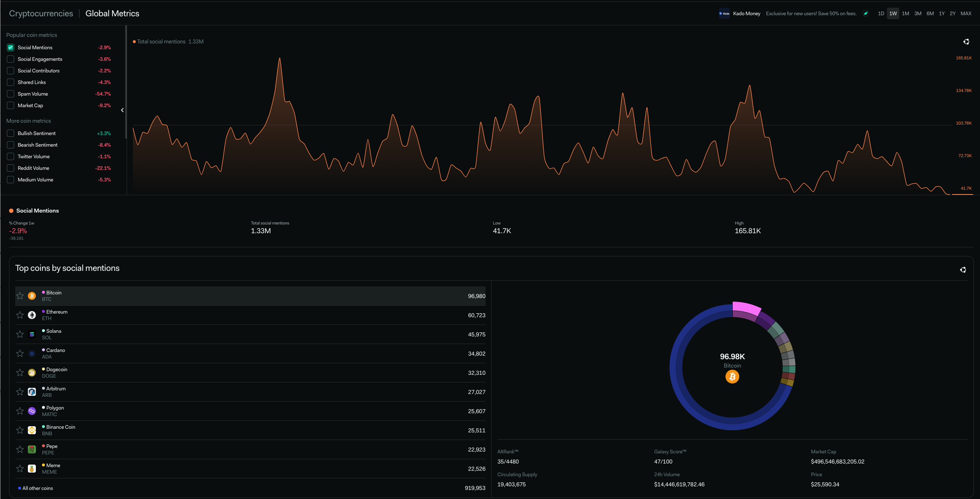The width and height of the screenshot is (980, 499).
Task: Uncheck the Social Mentions checkbox
Action: [10, 47]
